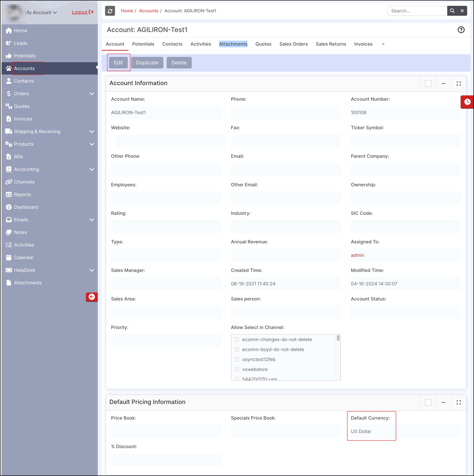Toggle the Account Information panel checkbox
474x476 pixels.
click(428, 83)
